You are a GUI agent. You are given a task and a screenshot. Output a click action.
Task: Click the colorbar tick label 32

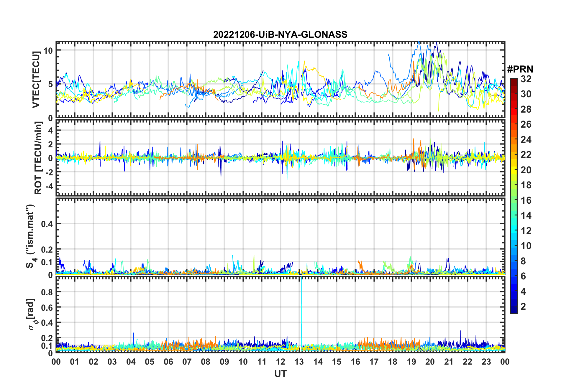click(526, 79)
